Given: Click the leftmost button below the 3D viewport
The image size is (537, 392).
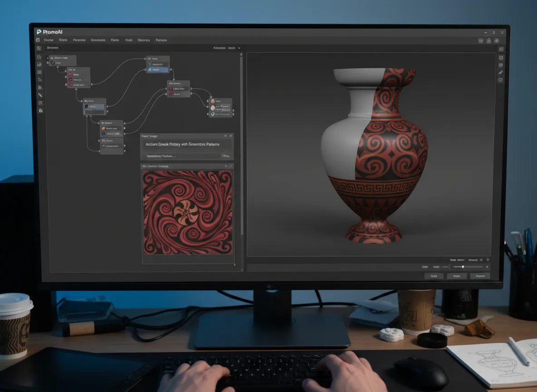Looking at the screenshot, I should (434, 276).
